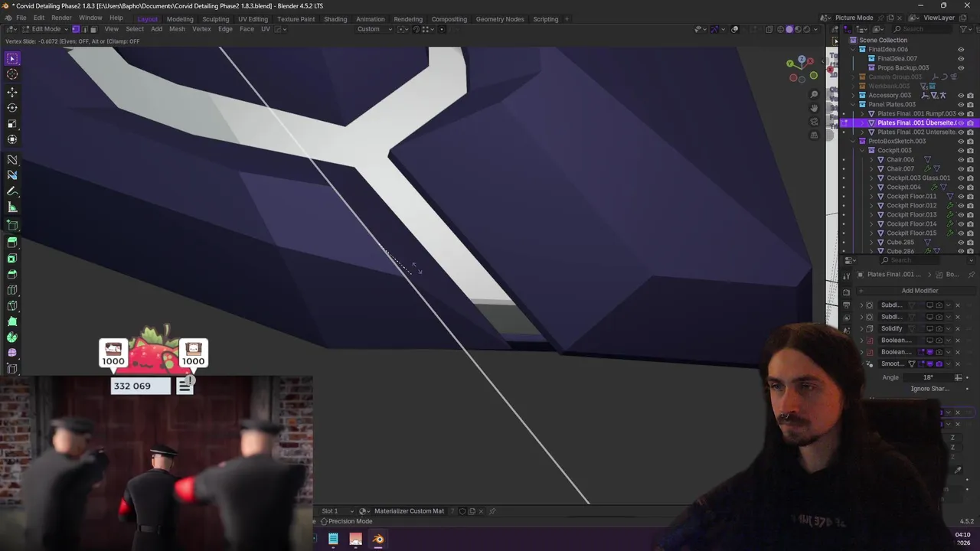Click the outliner search field
Screen dimensions: 980x551
coord(923,29)
